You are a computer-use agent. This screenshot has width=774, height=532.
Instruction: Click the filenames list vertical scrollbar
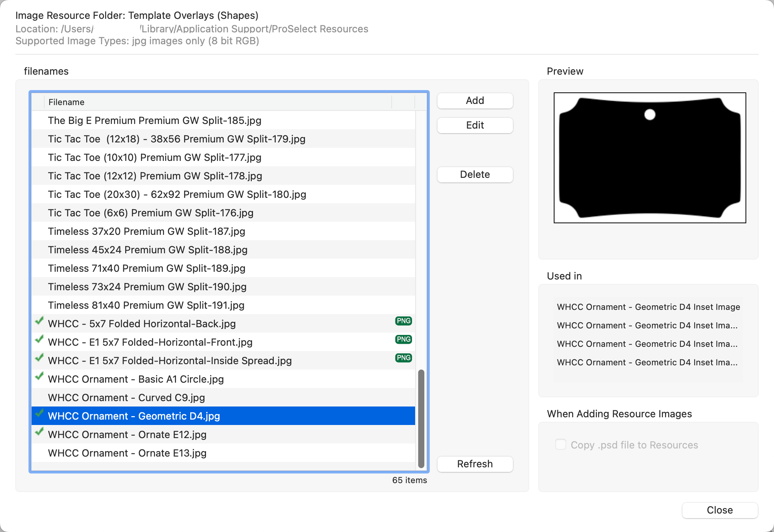pos(421,418)
